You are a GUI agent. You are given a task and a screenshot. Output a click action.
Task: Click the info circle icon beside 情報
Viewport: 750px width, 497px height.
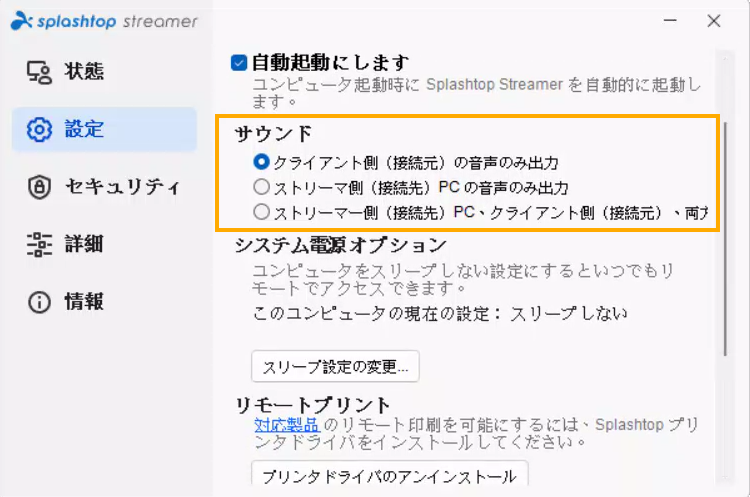(x=39, y=302)
